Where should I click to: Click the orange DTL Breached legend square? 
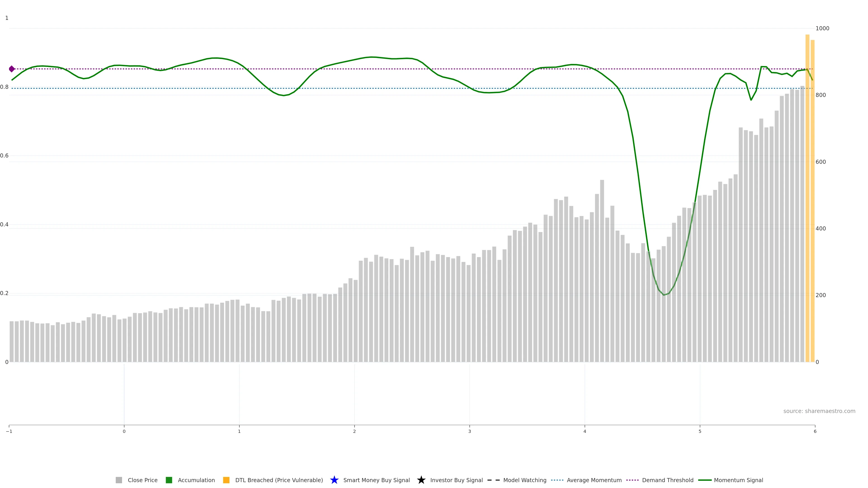226,480
